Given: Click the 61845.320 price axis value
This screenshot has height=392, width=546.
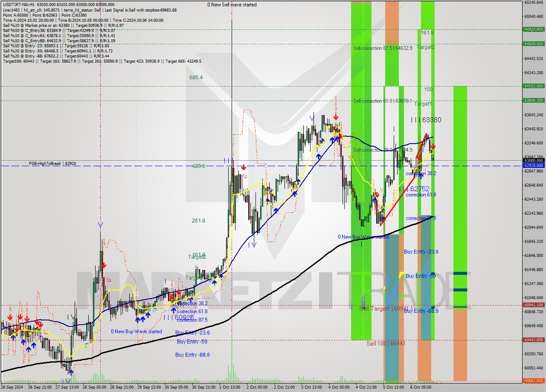Looking at the screenshot, I should tap(533, 241).
